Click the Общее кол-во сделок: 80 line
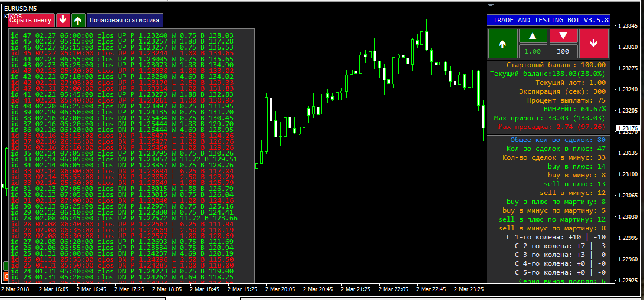 pos(558,140)
